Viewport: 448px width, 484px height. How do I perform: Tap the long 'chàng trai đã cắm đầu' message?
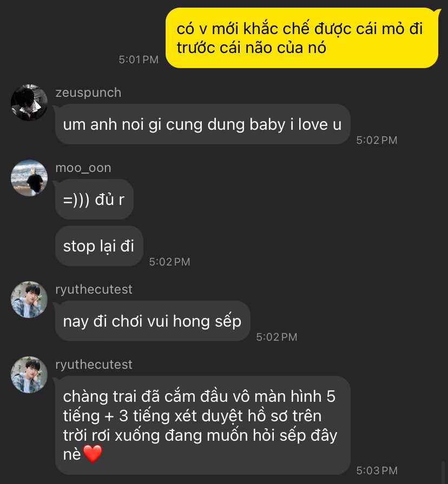click(x=202, y=426)
